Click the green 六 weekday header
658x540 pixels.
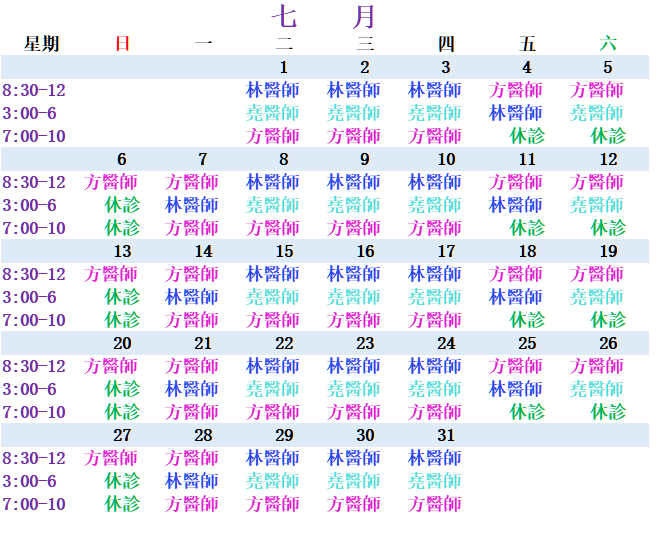(608, 44)
